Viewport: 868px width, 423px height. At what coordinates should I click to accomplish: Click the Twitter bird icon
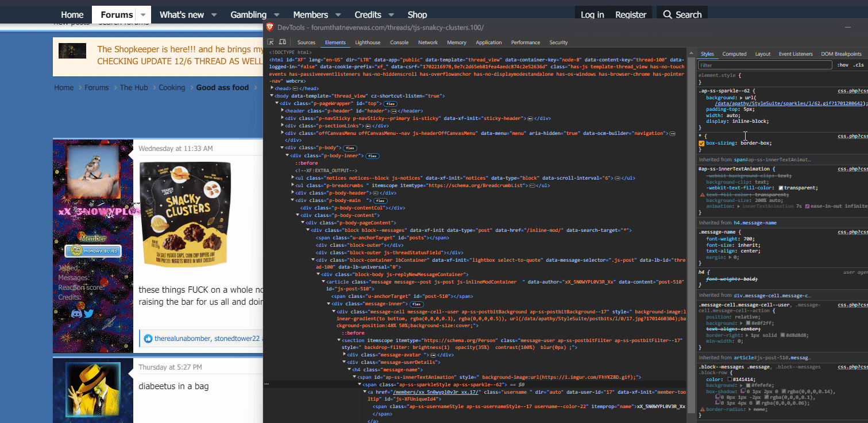(x=88, y=313)
